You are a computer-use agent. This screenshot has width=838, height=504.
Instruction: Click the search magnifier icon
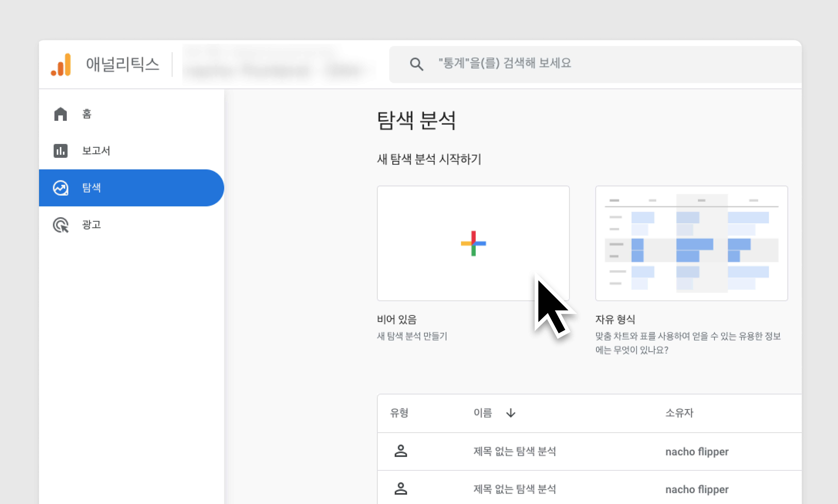click(416, 64)
